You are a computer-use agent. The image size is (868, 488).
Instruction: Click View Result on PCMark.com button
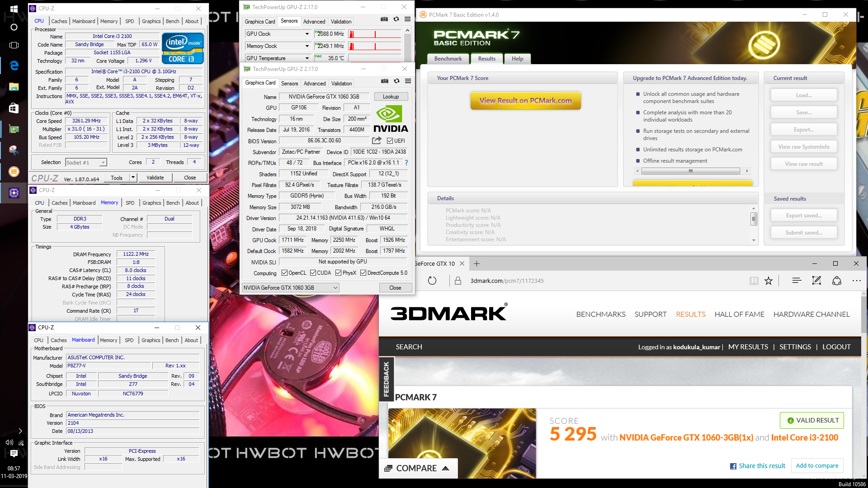pos(525,101)
